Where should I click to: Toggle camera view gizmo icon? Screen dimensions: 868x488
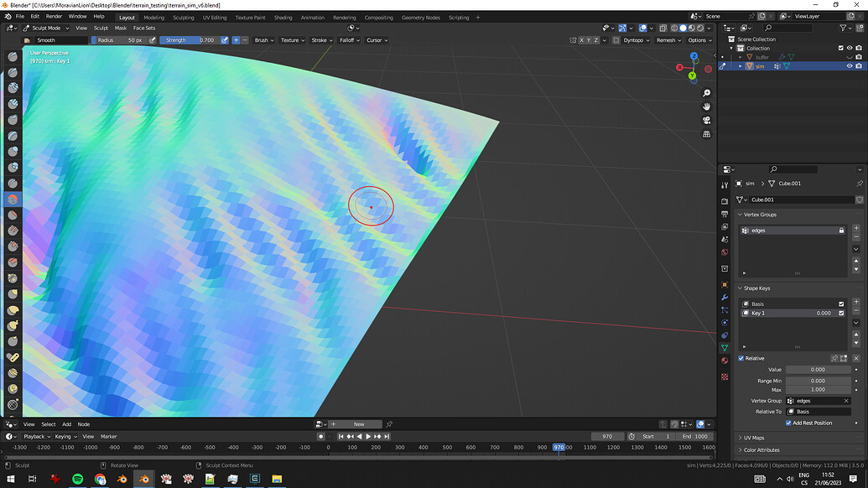(706, 121)
